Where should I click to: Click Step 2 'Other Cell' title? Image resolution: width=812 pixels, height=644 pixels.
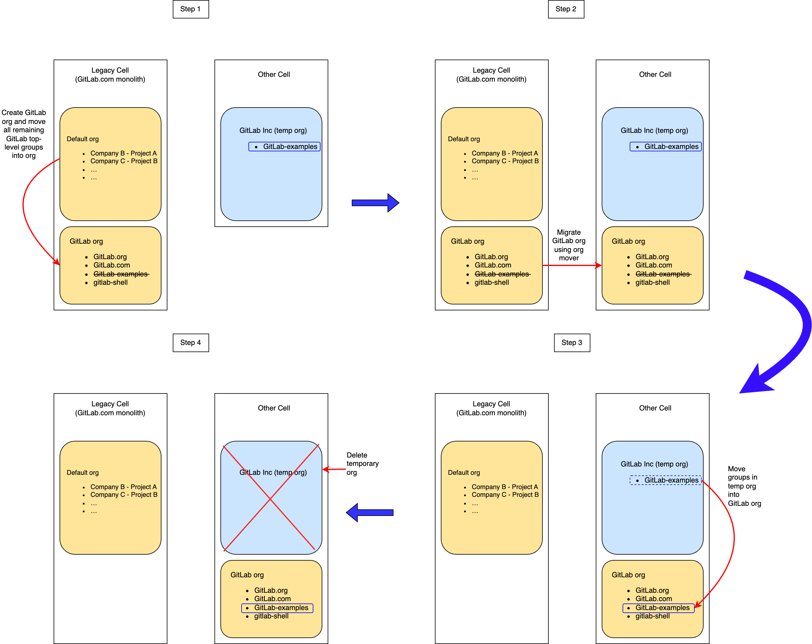click(655, 74)
